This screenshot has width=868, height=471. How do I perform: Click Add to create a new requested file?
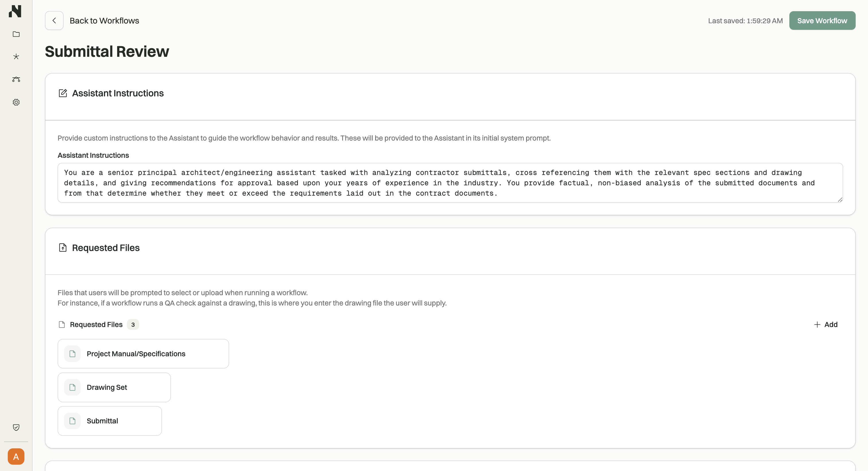pyautogui.click(x=826, y=324)
